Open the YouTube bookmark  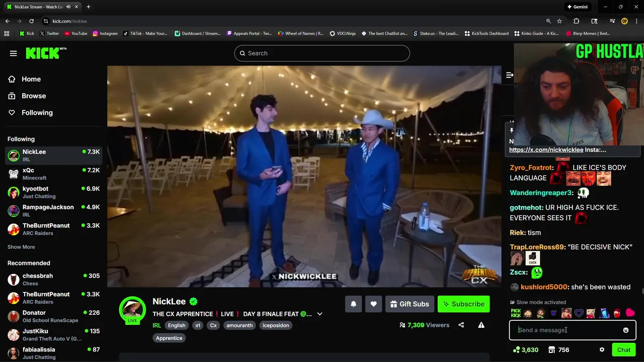76,34
